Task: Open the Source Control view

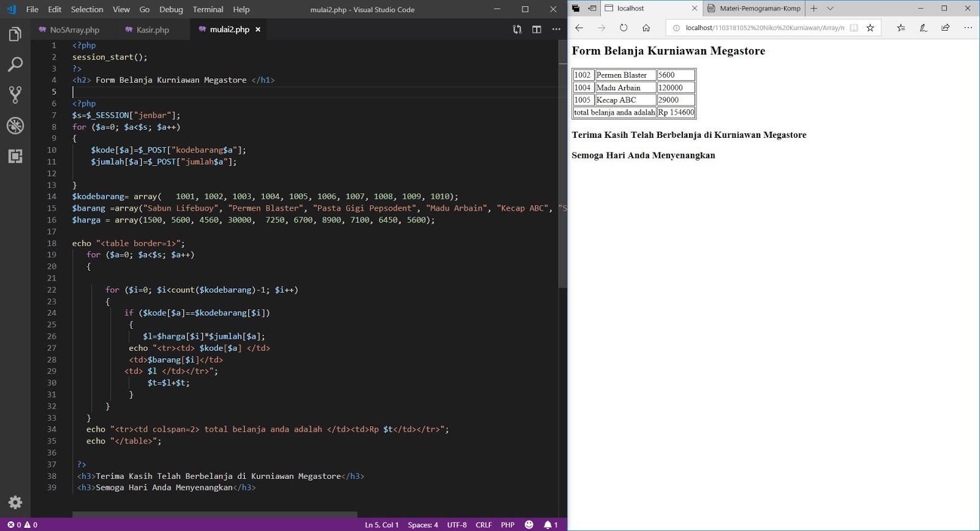Action: click(15, 94)
